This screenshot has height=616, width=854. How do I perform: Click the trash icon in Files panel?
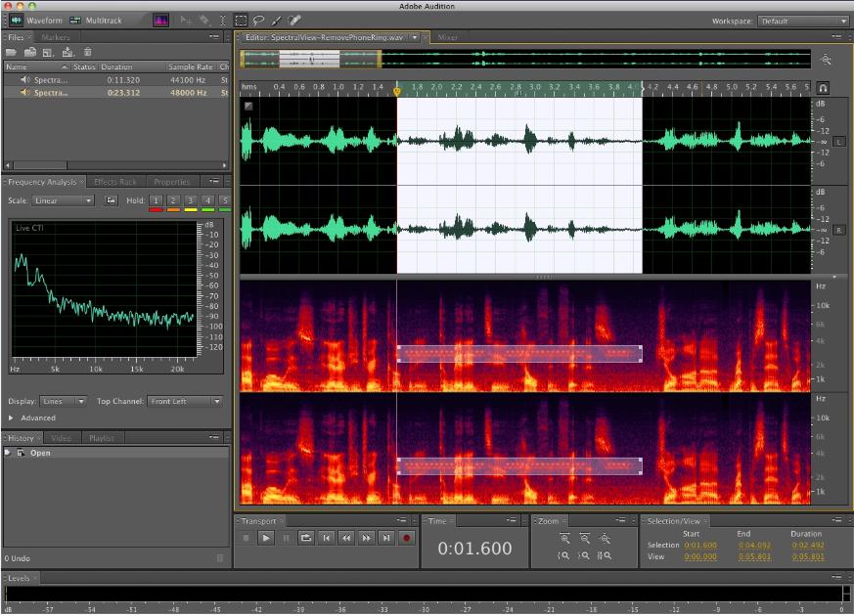[x=87, y=52]
